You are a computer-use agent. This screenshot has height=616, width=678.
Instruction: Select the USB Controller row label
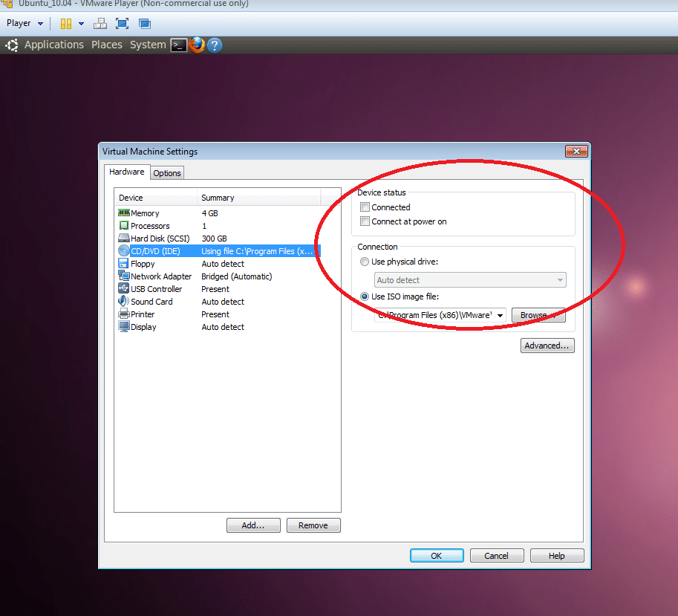(156, 289)
